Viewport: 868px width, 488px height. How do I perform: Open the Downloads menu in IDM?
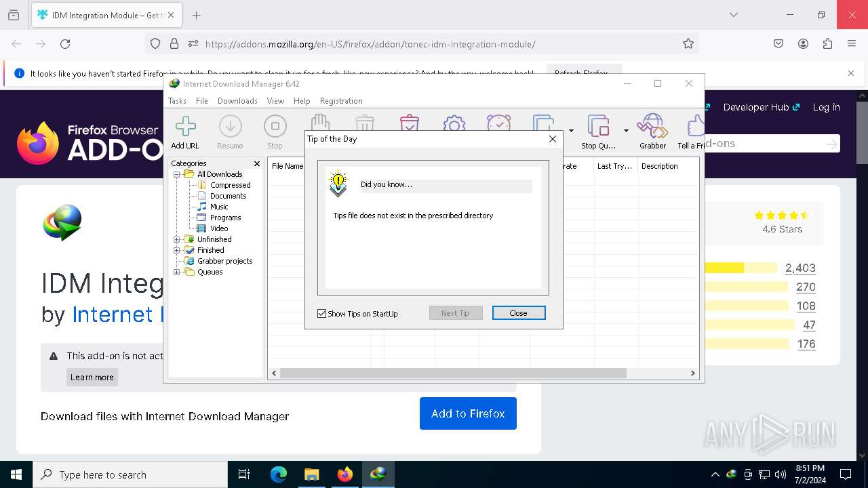point(237,101)
